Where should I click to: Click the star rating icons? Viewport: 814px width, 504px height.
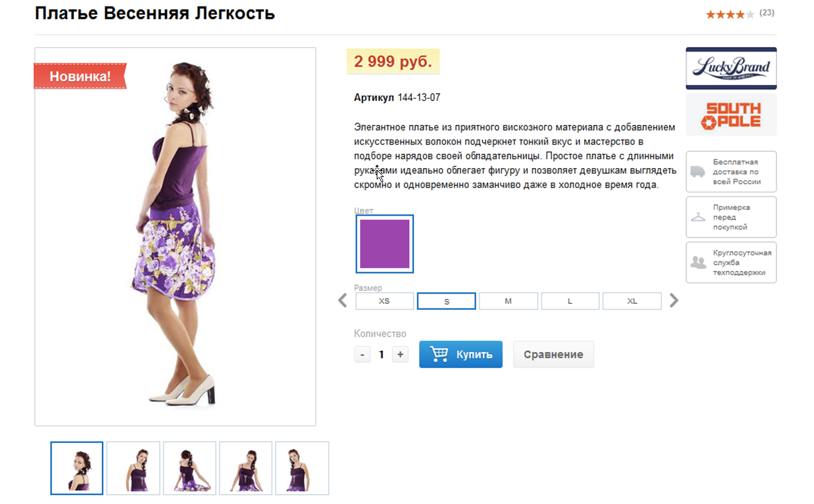pos(730,14)
